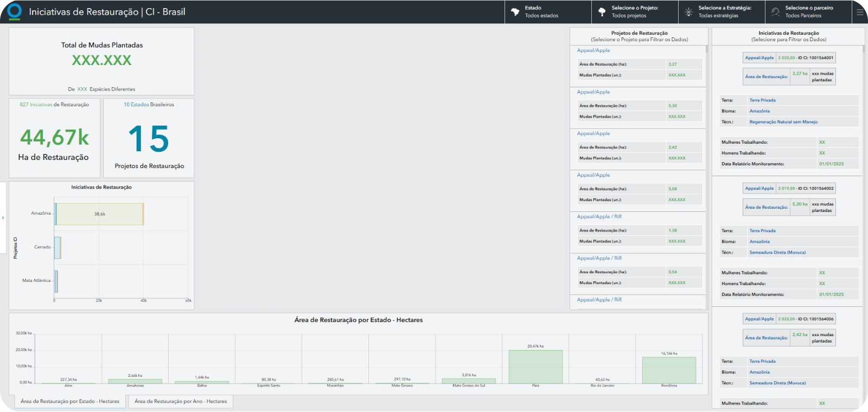Image resolution: width=868 pixels, height=412 pixels.
Task: Click the '10 Estados' text
Action: pos(136,105)
